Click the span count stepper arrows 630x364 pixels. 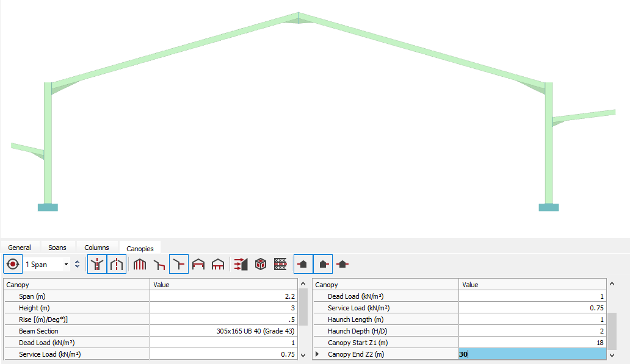click(x=77, y=265)
